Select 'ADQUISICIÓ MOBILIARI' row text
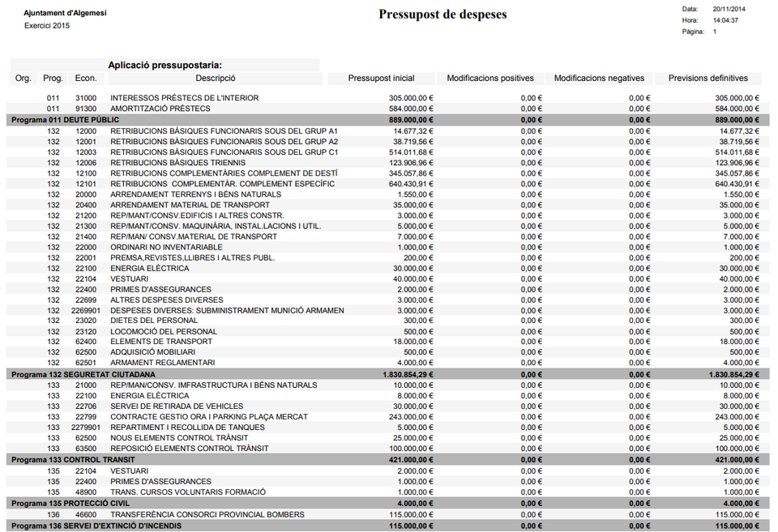 coord(153,352)
